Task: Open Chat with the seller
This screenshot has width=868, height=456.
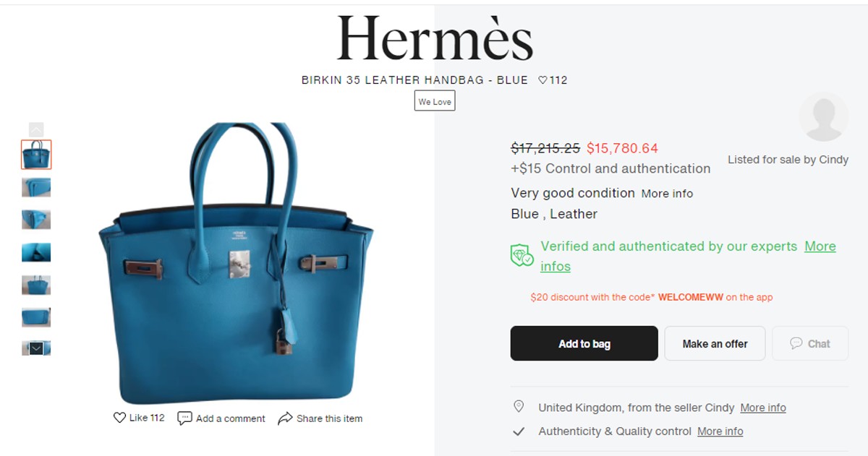Action: coord(810,343)
